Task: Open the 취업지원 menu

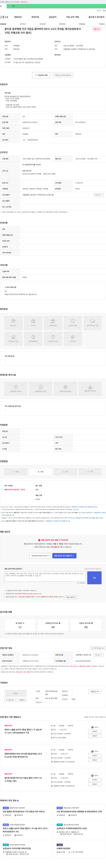Action: tap(35, 17)
